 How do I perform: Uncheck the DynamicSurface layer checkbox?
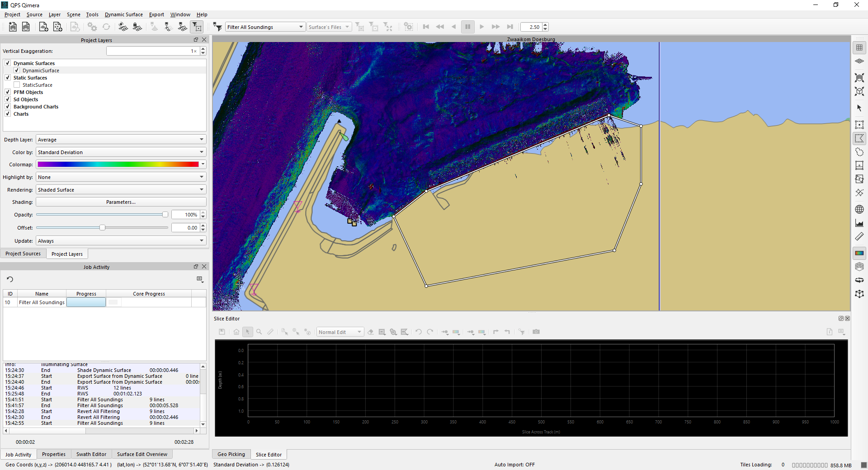pos(17,70)
